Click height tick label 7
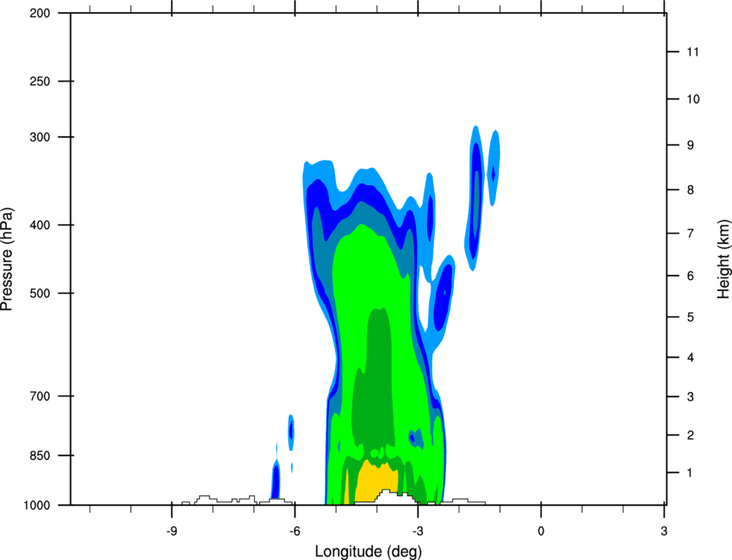 pyautogui.click(x=690, y=233)
